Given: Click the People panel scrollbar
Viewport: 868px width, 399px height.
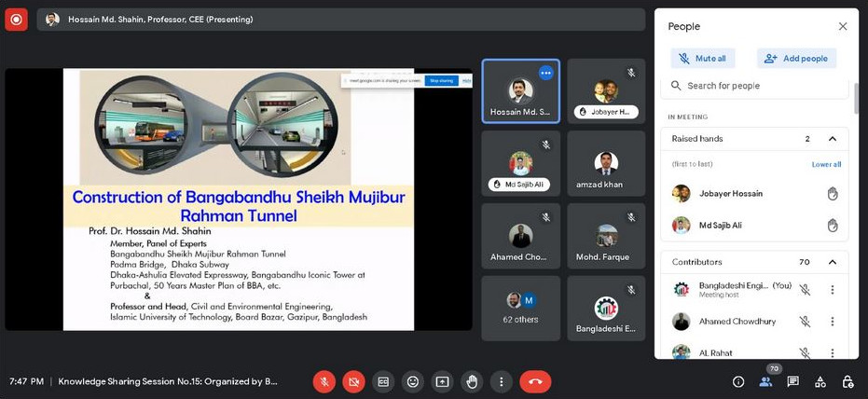Looking at the screenshot, I should click(x=857, y=97).
